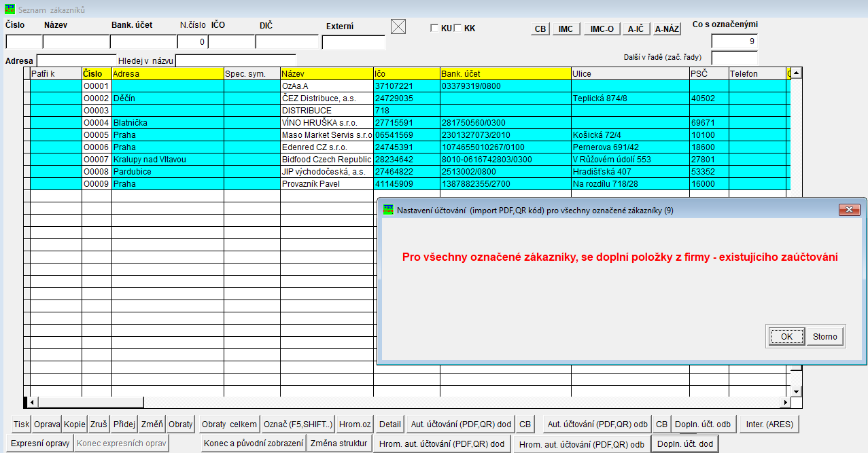The height and width of the screenshot is (453, 868).
Task: Select the ČEZ Distribuce, a.s. cell
Action: 327,98
